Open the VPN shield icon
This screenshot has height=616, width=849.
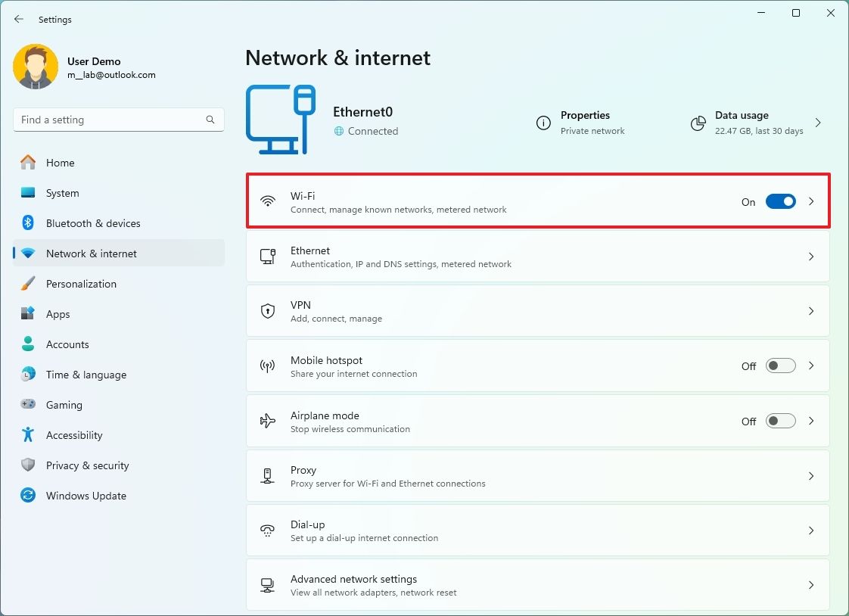coord(268,311)
